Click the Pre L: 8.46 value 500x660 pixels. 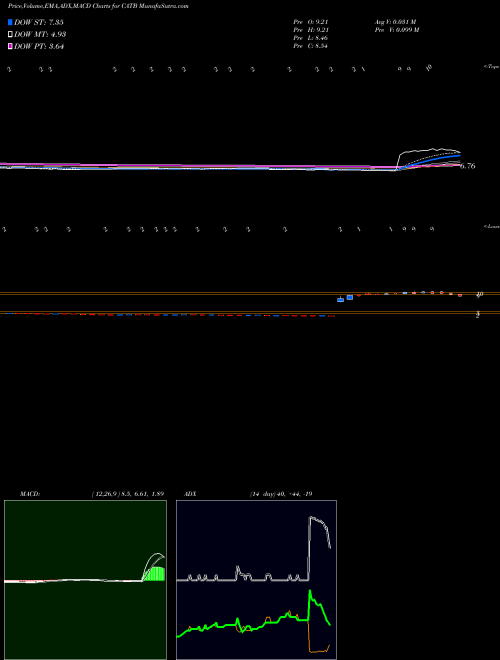point(311,38)
